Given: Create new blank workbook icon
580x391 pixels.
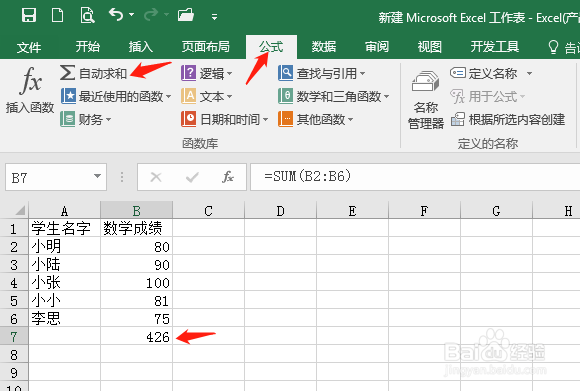Looking at the screenshot, I should 57,16.
